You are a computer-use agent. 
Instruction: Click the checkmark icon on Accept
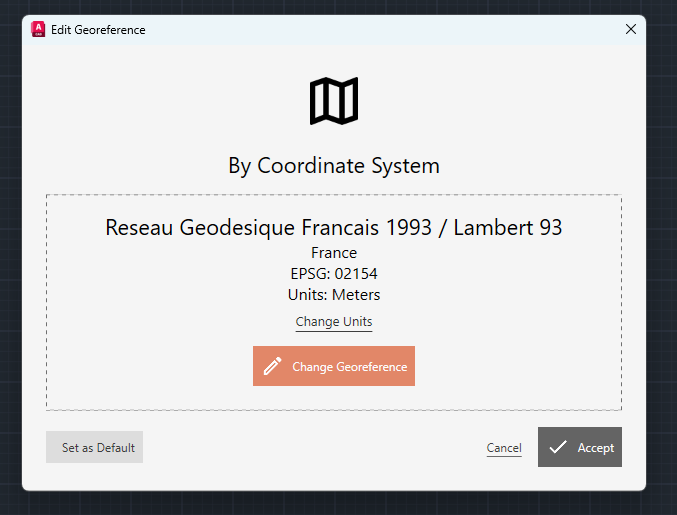(x=558, y=447)
